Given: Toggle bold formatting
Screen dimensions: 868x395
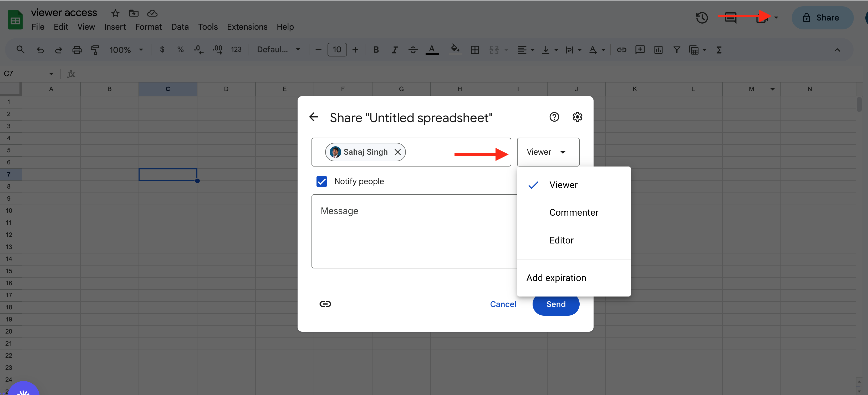Looking at the screenshot, I should click(376, 50).
